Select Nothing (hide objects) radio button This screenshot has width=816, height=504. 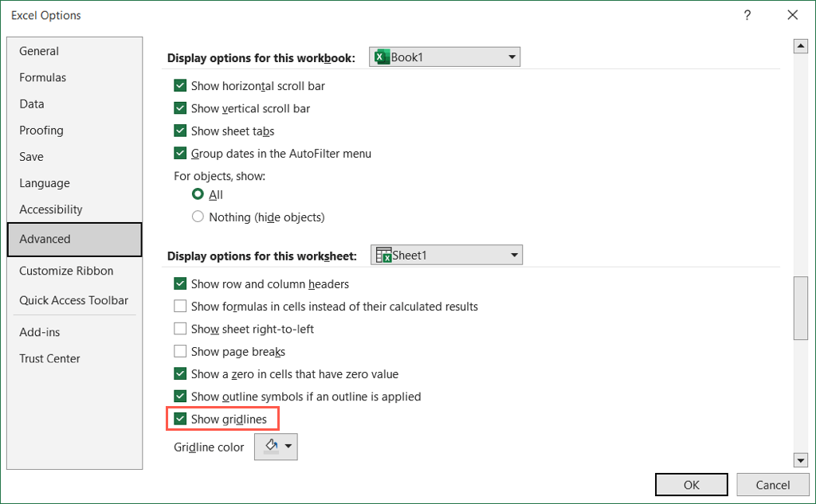click(x=198, y=217)
